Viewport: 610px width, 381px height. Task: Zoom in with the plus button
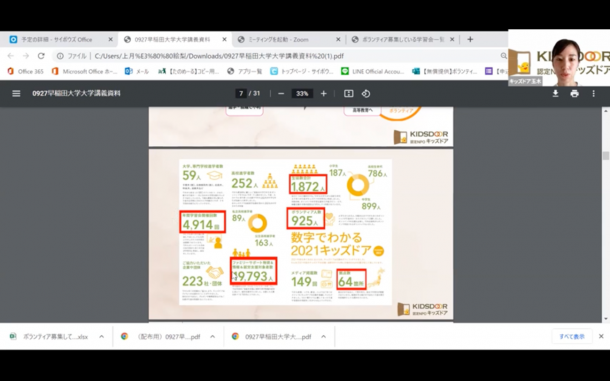[x=323, y=93]
